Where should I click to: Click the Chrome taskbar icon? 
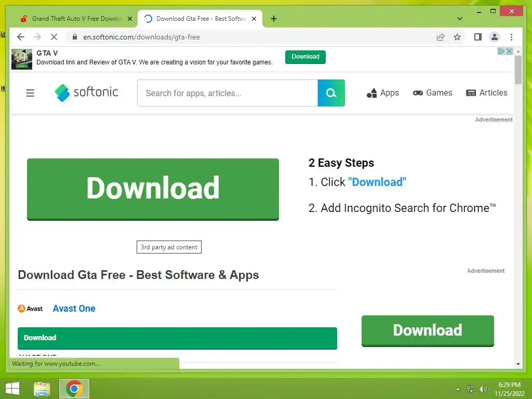74,389
